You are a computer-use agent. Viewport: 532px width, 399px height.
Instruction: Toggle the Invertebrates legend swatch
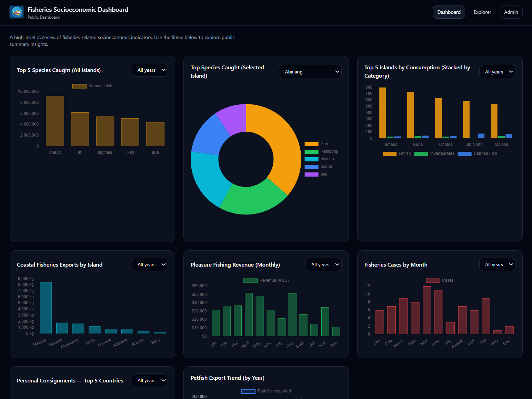(421, 154)
